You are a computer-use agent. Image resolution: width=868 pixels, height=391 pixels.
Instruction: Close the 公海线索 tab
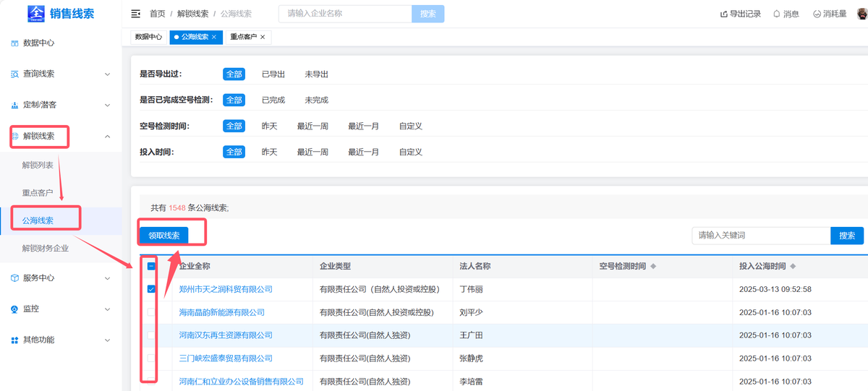tap(213, 37)
